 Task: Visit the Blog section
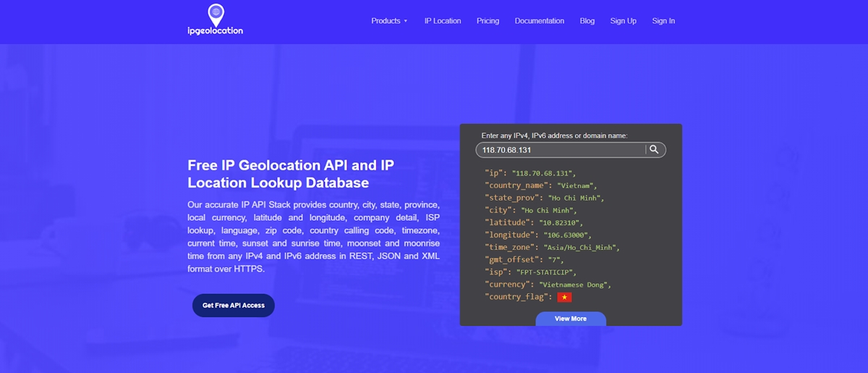[587, 21]
